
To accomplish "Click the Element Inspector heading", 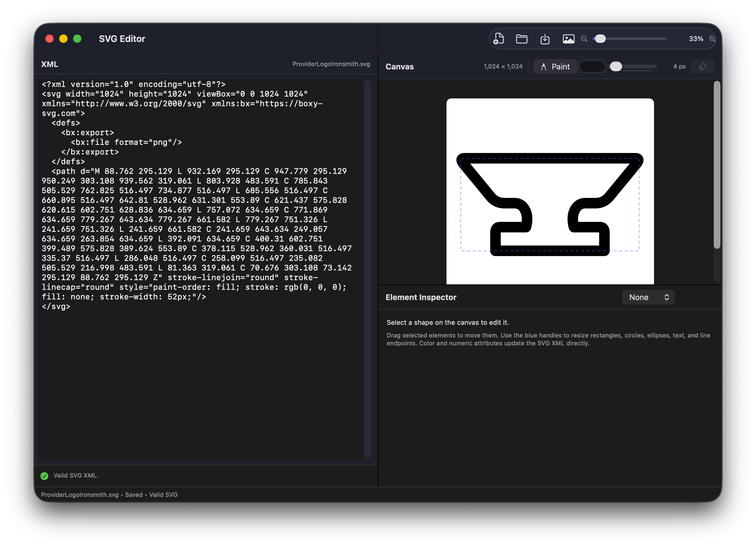I will pyautogui.click(x=421, y=297).
